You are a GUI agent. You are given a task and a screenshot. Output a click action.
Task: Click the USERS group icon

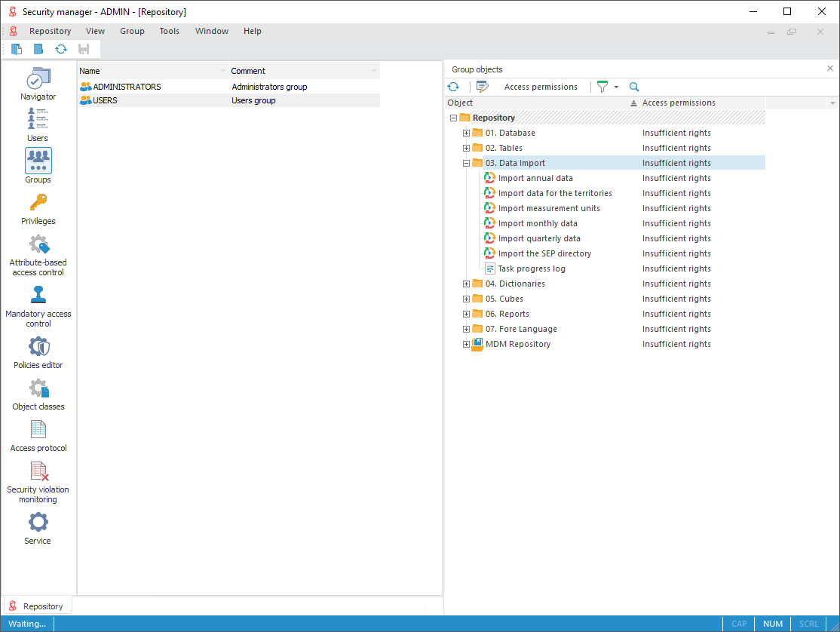pyautogui.click(x=86, y=100)
